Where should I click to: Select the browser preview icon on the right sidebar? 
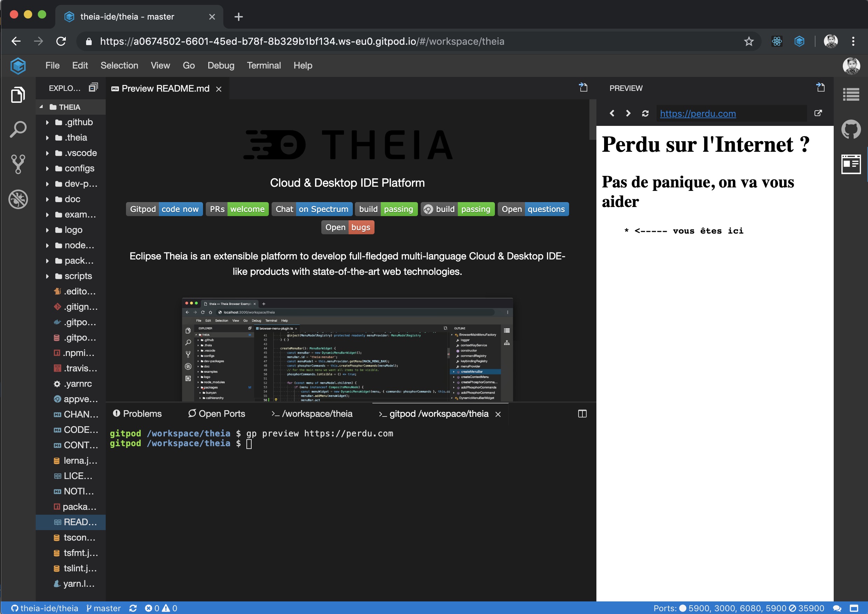[x=851, y=164]
